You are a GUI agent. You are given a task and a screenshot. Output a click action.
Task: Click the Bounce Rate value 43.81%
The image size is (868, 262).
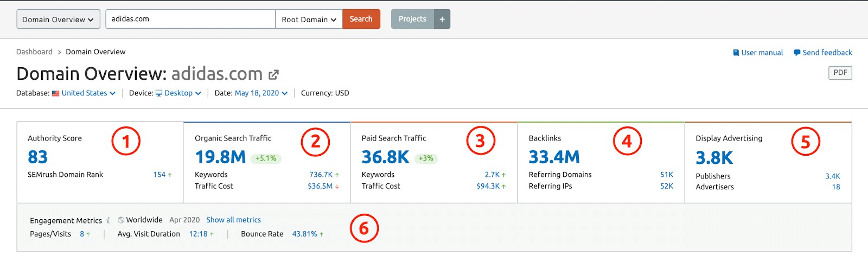click(304, 234)
